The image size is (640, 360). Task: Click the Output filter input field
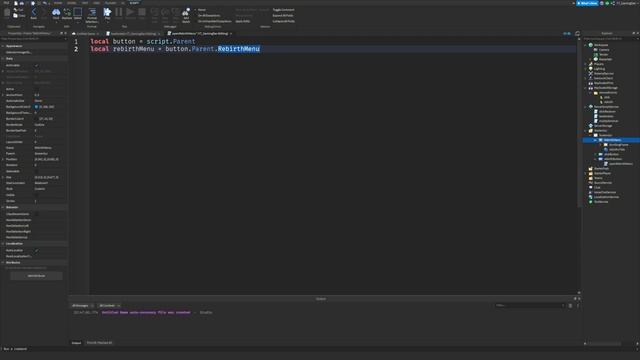[x=530, y=305]
